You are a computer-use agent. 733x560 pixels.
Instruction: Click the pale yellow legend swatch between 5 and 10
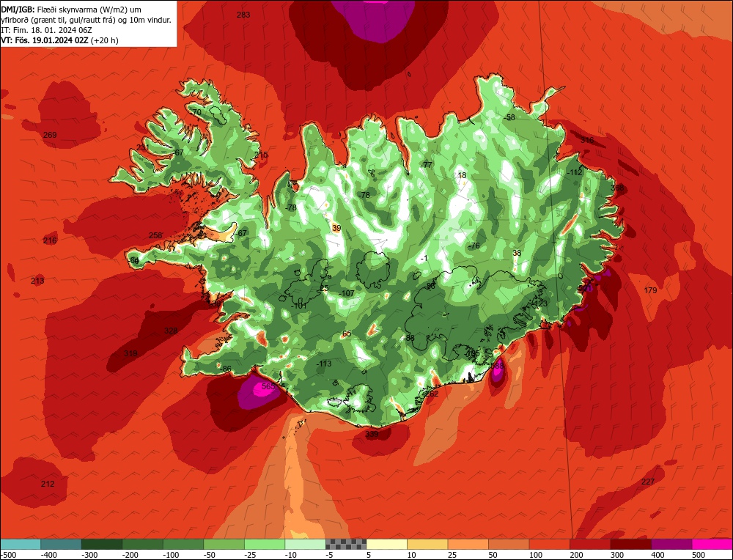click(386, 544)
